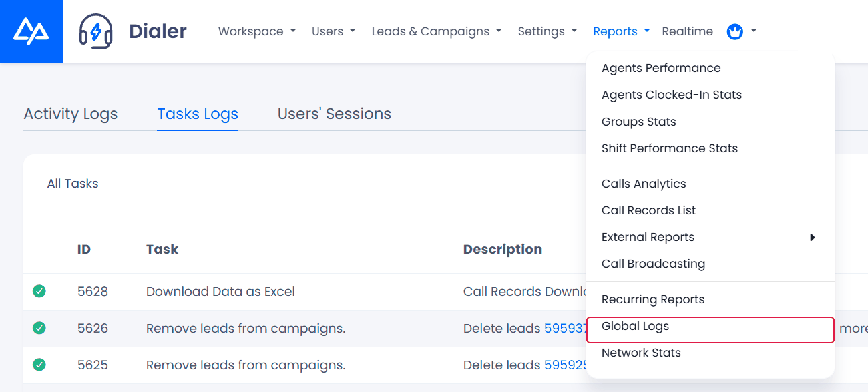868x392 pixels.
Task: Click the All Tasks heading
Action: [x=73, y=184]
